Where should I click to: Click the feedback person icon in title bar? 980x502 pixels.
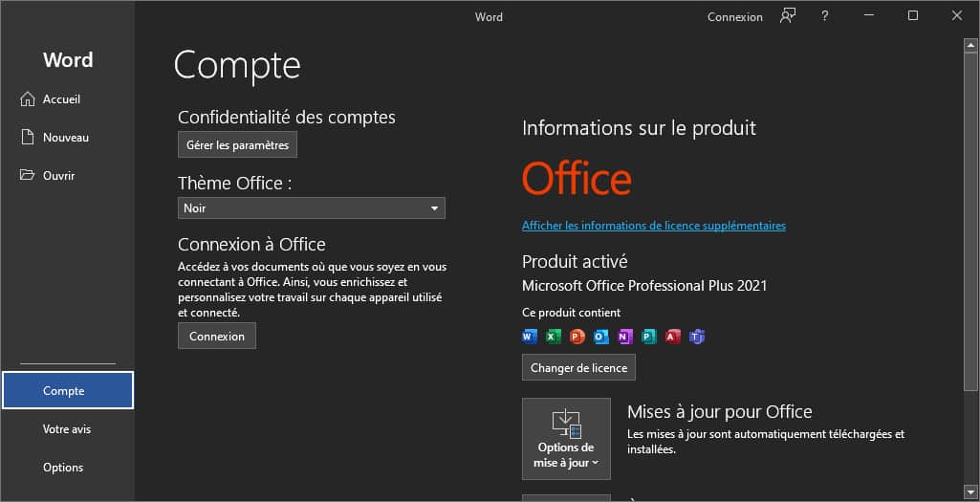click(788, 16)
